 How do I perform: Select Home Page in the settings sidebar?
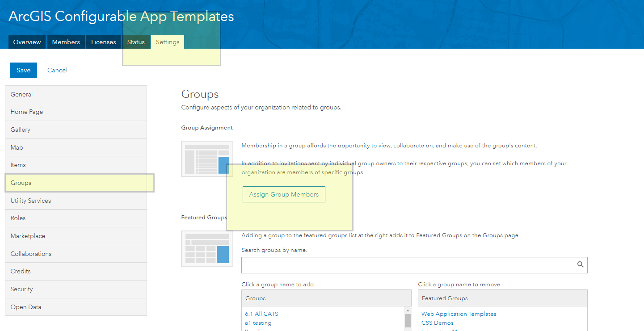[76, 112]
